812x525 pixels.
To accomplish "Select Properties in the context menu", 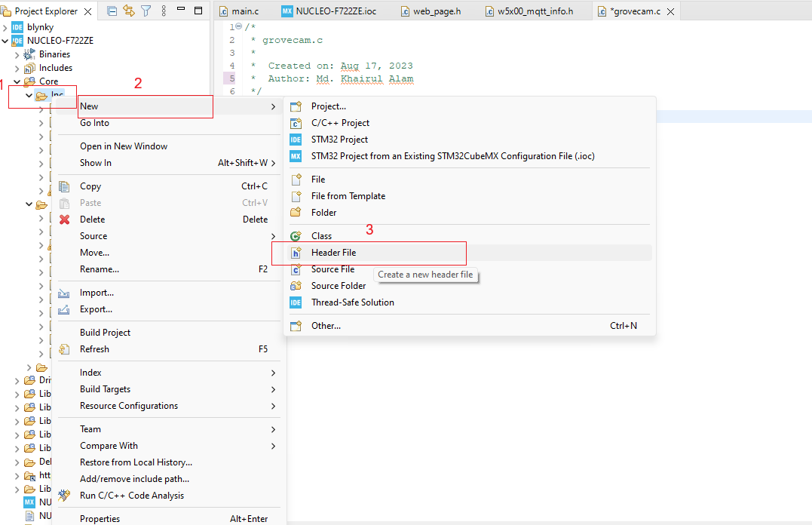I will tap(169, 518).
